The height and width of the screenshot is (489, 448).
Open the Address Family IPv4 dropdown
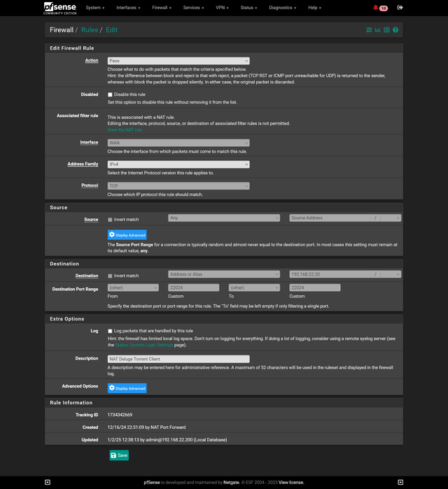pyautogui.click(x=178, y=164)
